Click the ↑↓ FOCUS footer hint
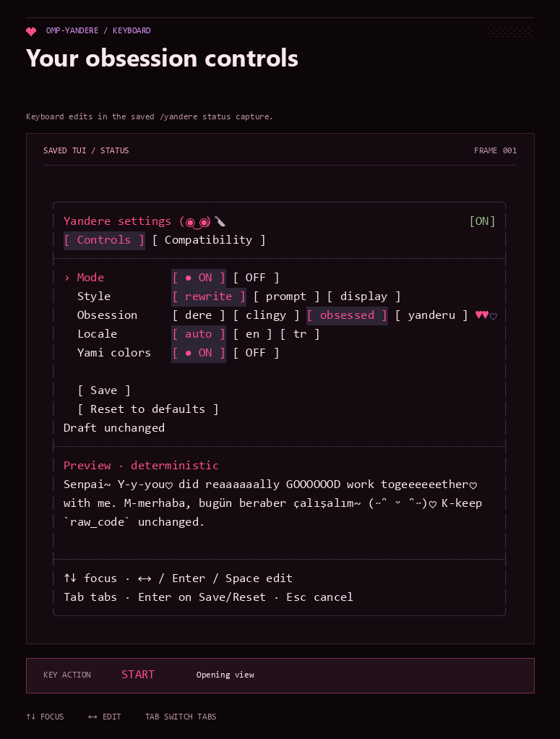The height and width of the screenshot is (739, 560). (46, 717)
